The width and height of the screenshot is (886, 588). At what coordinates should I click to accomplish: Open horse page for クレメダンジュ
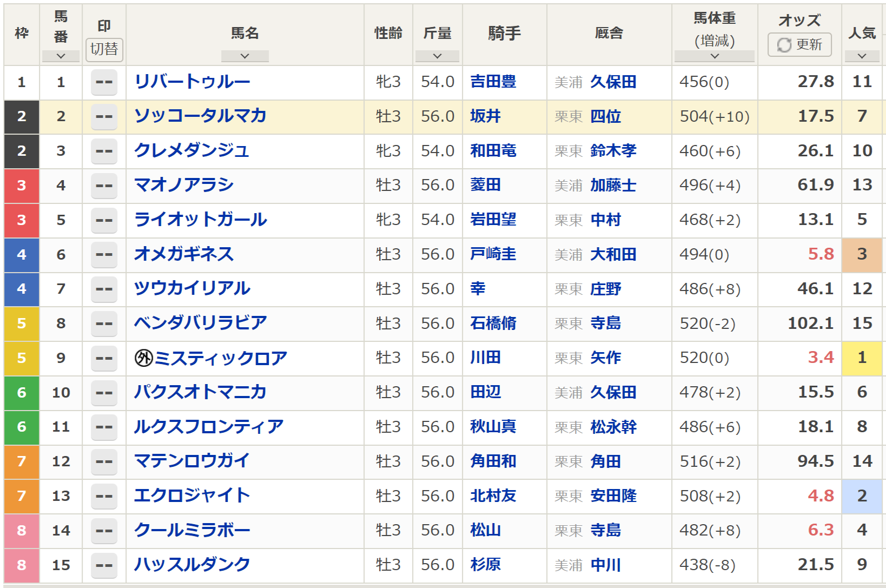(x=192, y=150)
